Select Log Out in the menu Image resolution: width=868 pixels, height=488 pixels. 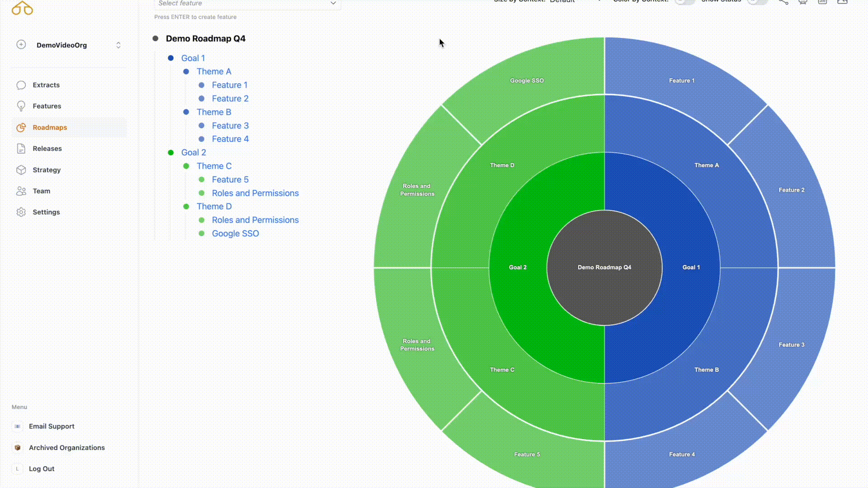[x=42, y=469]
